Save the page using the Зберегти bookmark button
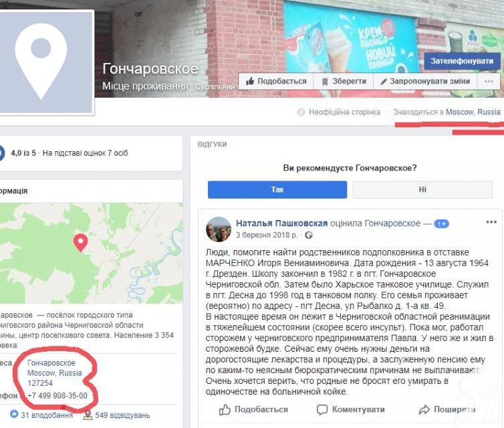Viewport: 504px width, 428px height. (x=344, y=81)
